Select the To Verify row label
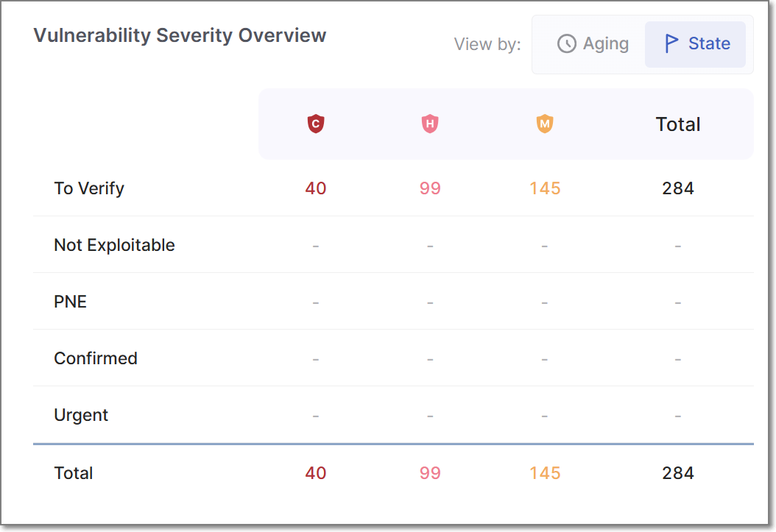 click(89, 188)
